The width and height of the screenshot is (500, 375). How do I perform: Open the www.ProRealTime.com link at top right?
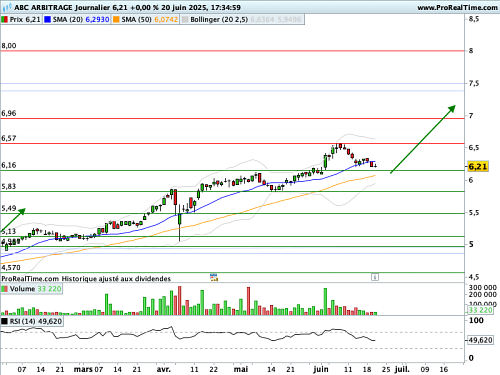[457, 7]
